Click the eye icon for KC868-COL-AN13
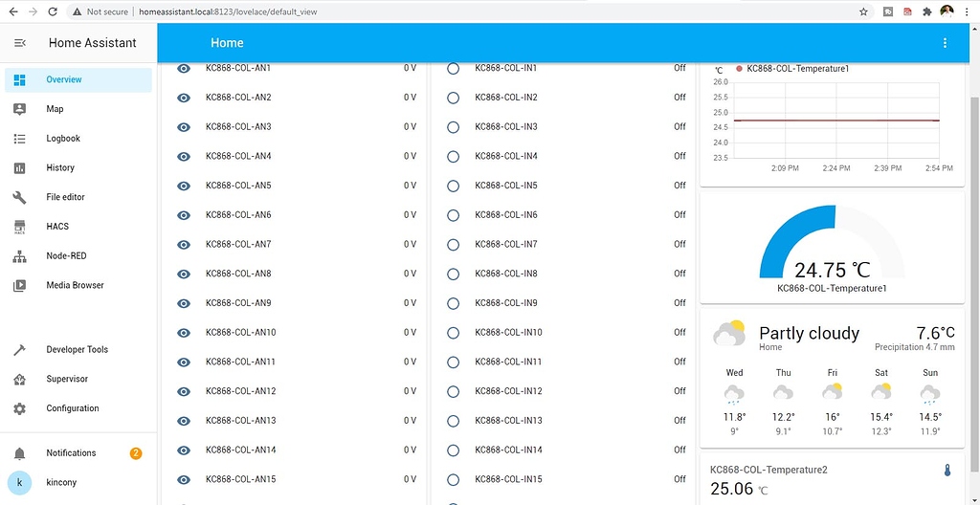Image resolution: width=980 pixels, height=505 pixels. (x=183, y=421)
